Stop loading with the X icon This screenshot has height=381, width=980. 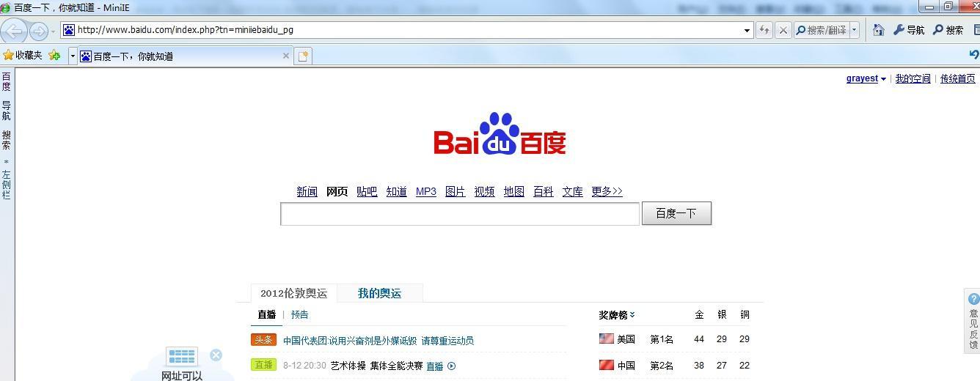pos(783,30)
